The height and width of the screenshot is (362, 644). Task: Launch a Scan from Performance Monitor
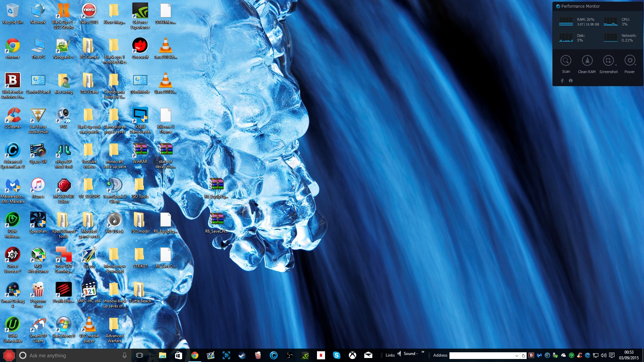(x=566, y=61)
